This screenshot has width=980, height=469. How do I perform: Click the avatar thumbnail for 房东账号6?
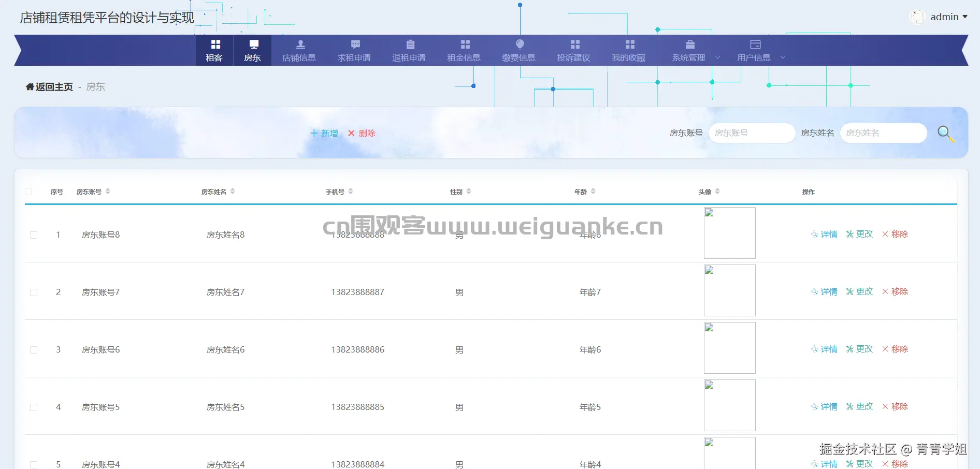[729, 348]
